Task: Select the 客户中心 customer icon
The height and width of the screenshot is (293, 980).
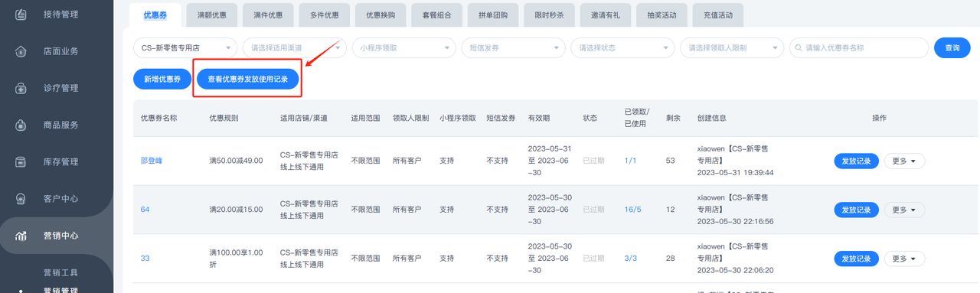Action: point(21,199)
